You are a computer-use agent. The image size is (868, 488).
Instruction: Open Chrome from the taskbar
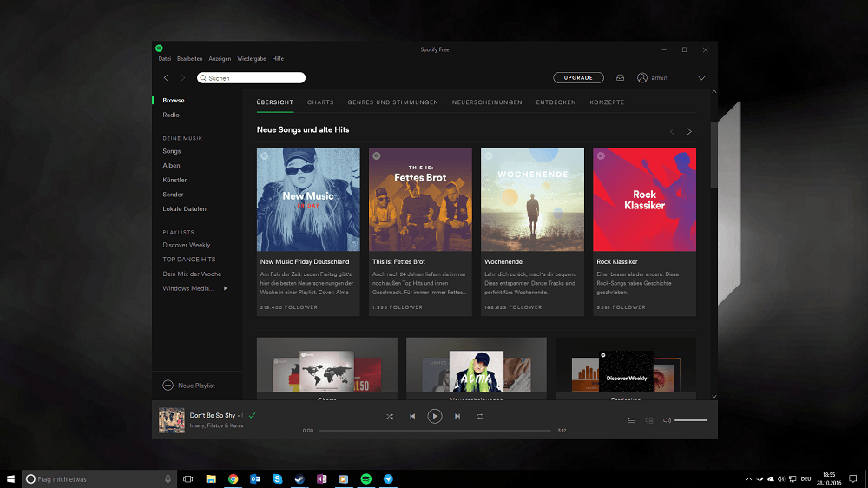[233, 479]
